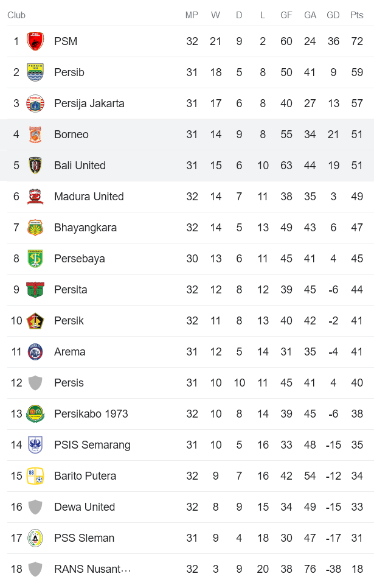Viewport: 374px width, 588px height.
Task: Open the Bhayangkara team link
Action: click(85, 228)
